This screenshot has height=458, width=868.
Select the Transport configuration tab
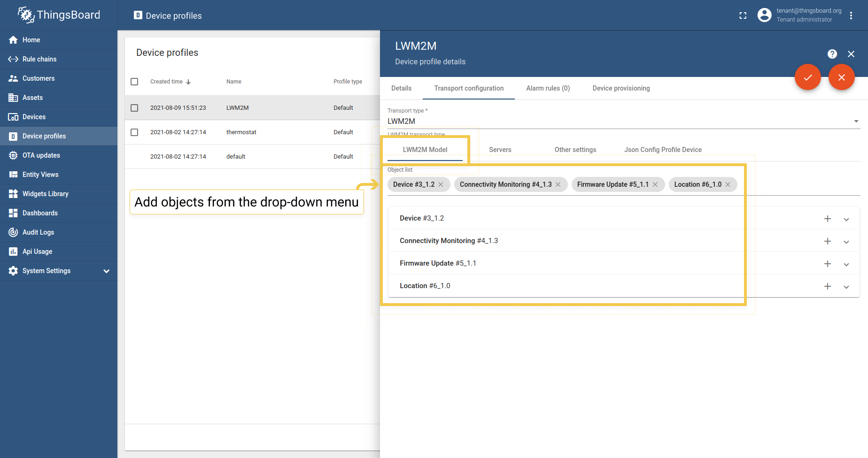[x=469, y=88]
